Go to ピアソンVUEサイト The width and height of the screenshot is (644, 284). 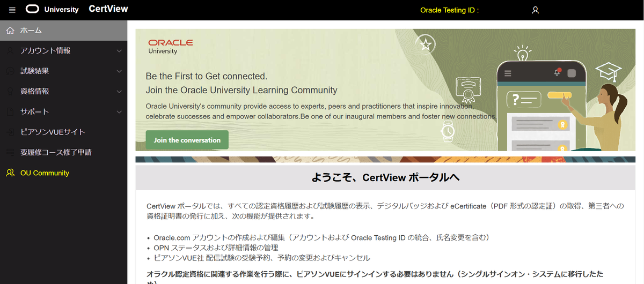pos(64,132)
